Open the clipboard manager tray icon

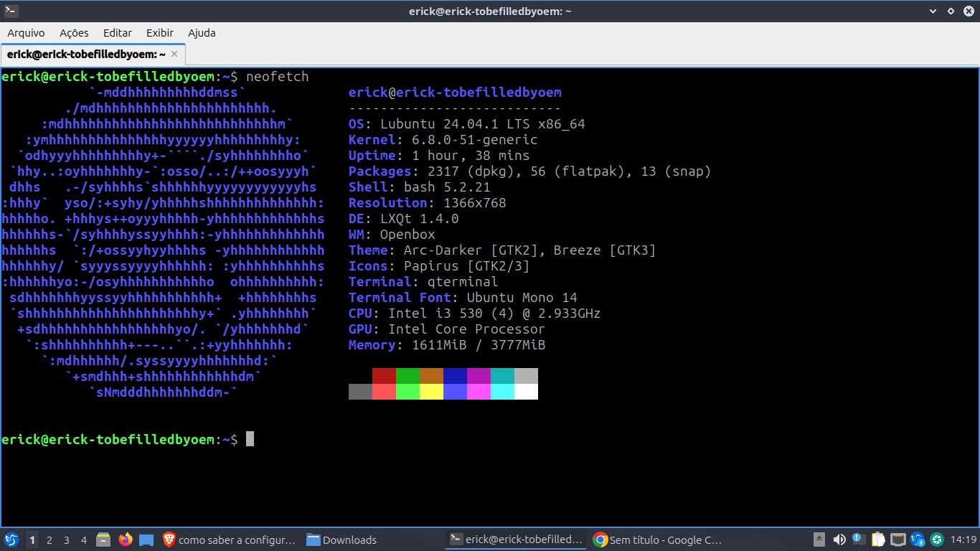click(x=878, y=540)
